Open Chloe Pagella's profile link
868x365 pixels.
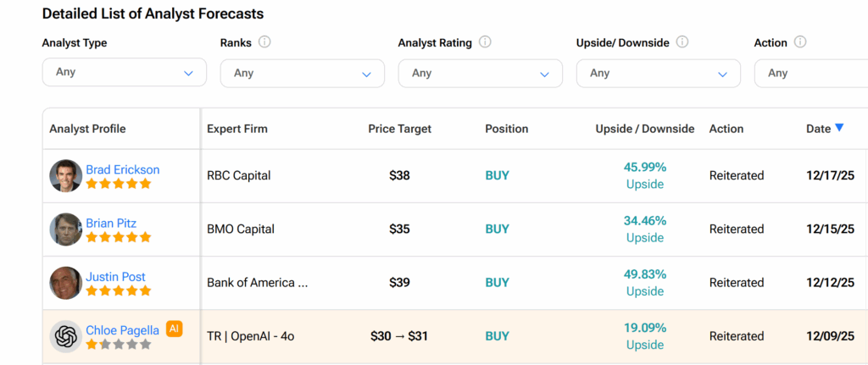(122, 330)
